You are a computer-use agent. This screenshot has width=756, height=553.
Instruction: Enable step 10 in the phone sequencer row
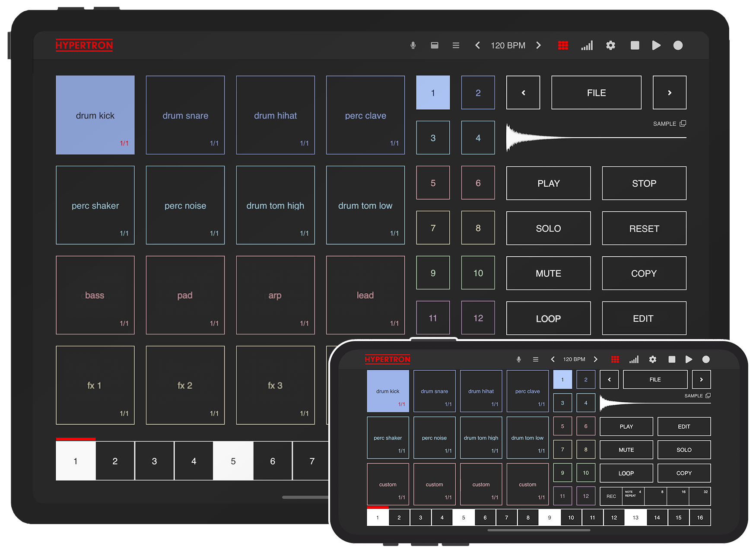coord(571,518)
